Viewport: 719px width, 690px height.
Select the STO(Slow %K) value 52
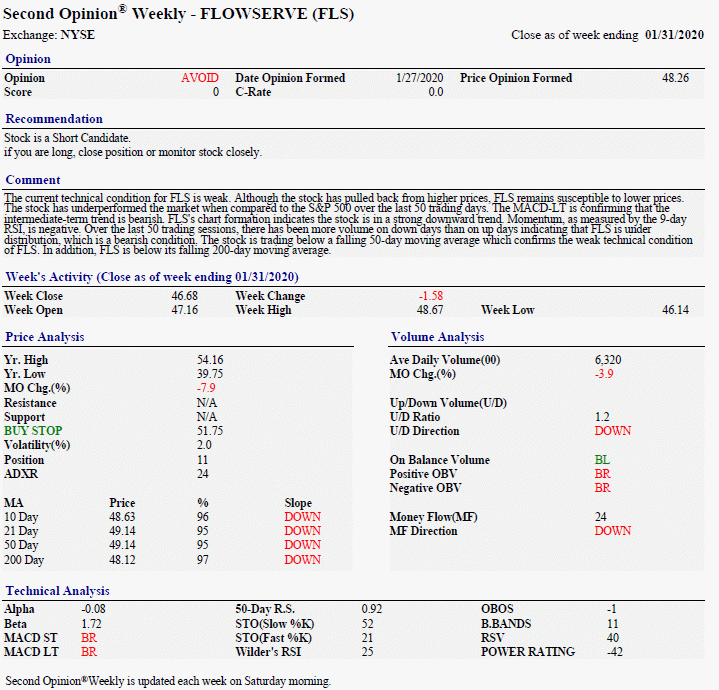click(x=367, y=624)
